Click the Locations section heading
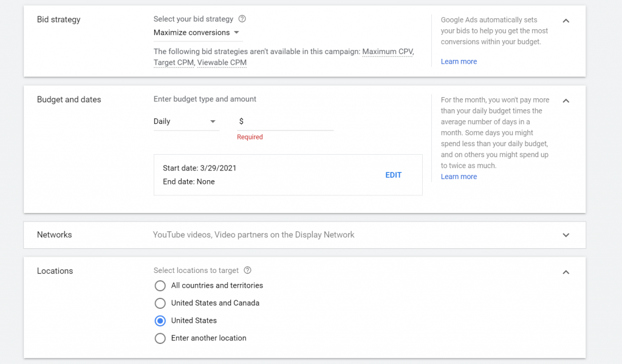This screenshot has width=622, height=364. pyautogui.click(x=55, y=271)
